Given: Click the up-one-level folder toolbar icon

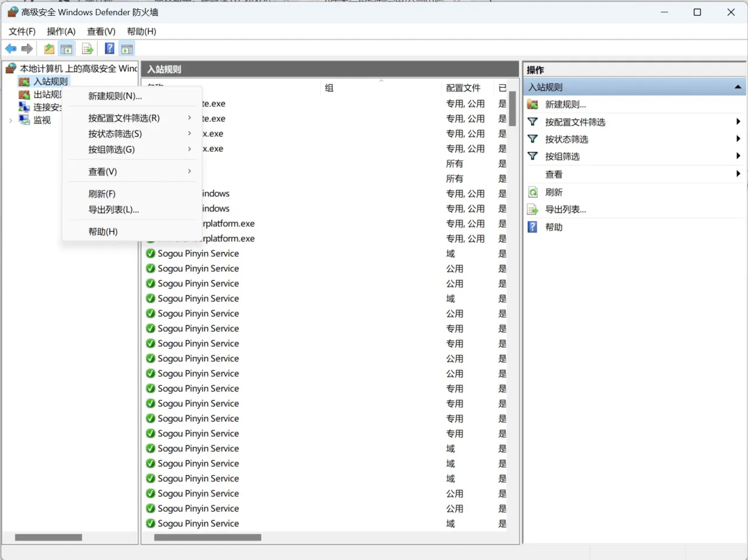Looking at the screenshot, I should (49, 49).
